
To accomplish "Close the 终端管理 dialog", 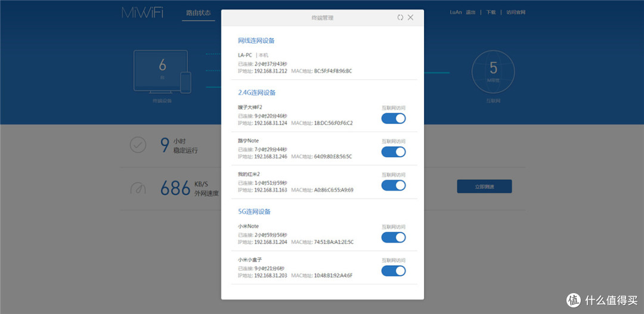I will (410, 17).
